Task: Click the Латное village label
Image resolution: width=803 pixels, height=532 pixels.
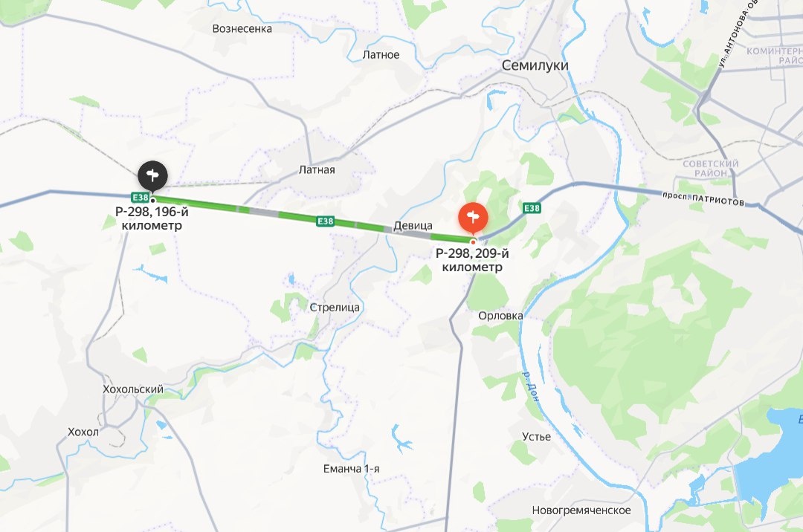Action: pyautogui.click(x=381, y=55)
